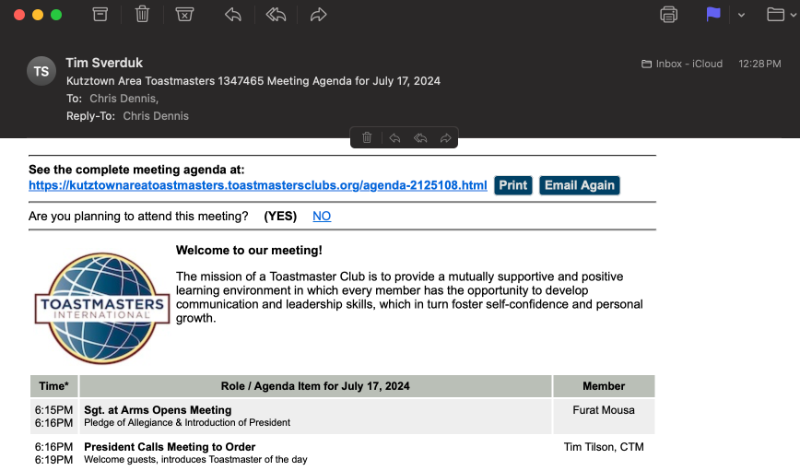The height and width of the screenshot is (472, 800).
Task: Reply to sender using the top toolbar
Action: point(233,14)
